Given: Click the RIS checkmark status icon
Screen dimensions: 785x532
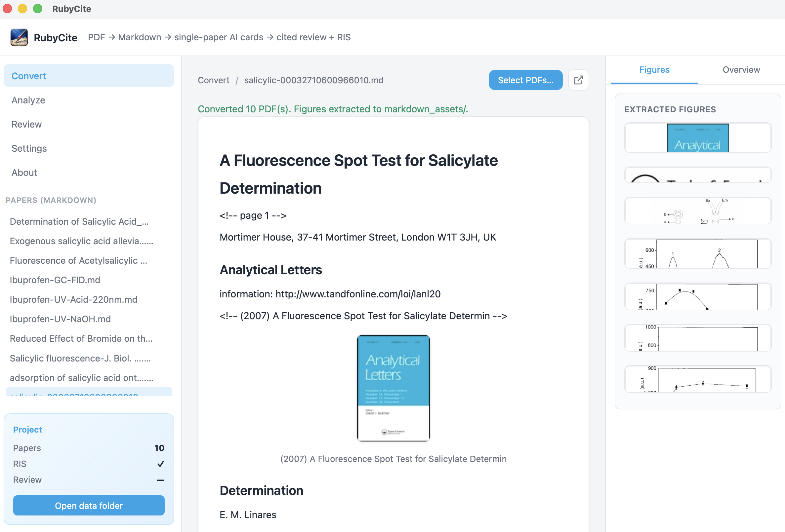Looking at the screenshot, I should (x=160, y=464).
